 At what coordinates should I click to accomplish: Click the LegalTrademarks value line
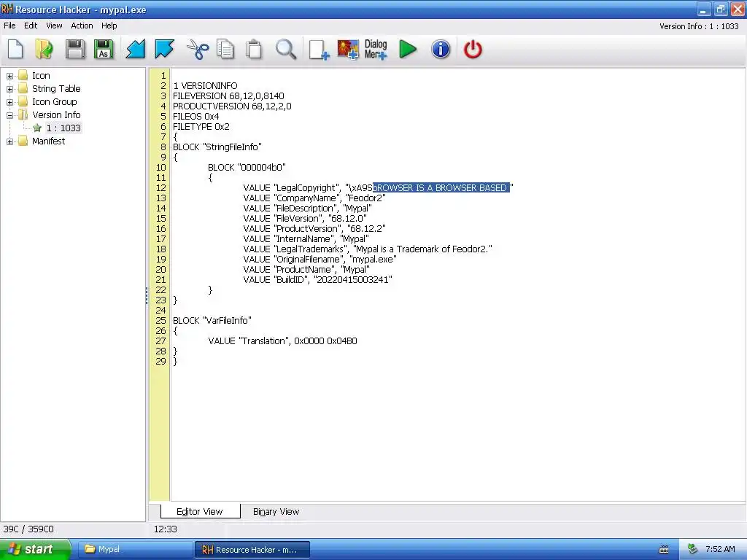368,249
